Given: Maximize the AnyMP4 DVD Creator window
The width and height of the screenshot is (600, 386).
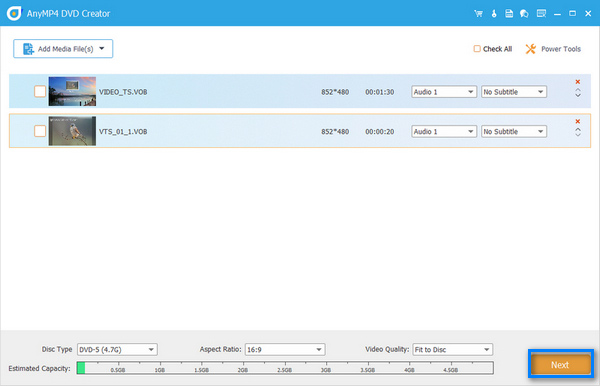Looking at the screenshot, I should [x=572, y=14].
